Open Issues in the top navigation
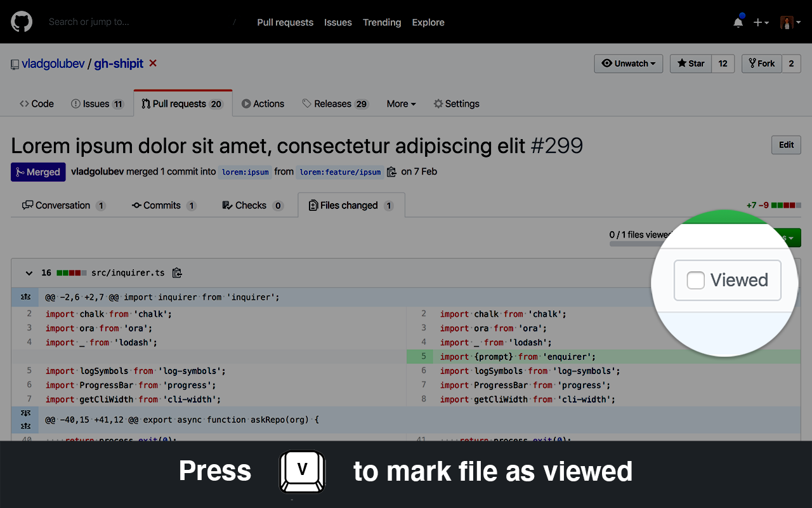Viewport: 812px width, 508px height. click(337, 22)
